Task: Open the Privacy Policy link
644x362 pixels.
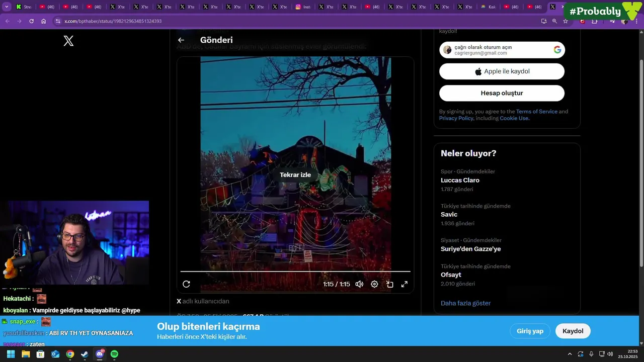Action: [456, 118]
